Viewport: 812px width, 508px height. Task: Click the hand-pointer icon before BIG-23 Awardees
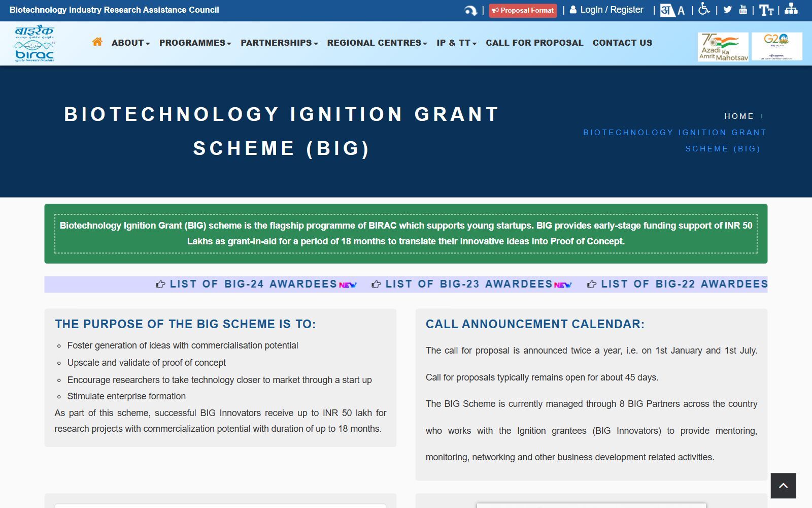[x=376, y=284]
